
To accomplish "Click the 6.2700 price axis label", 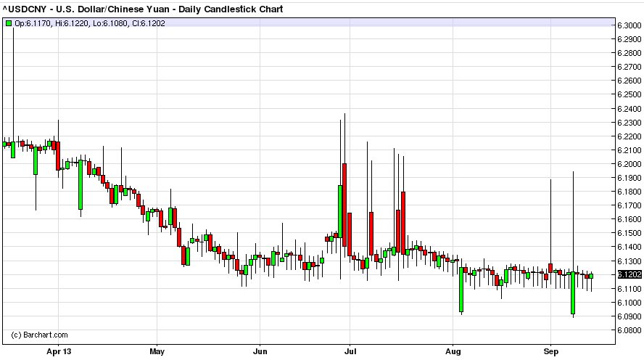I will coord(629,67).
